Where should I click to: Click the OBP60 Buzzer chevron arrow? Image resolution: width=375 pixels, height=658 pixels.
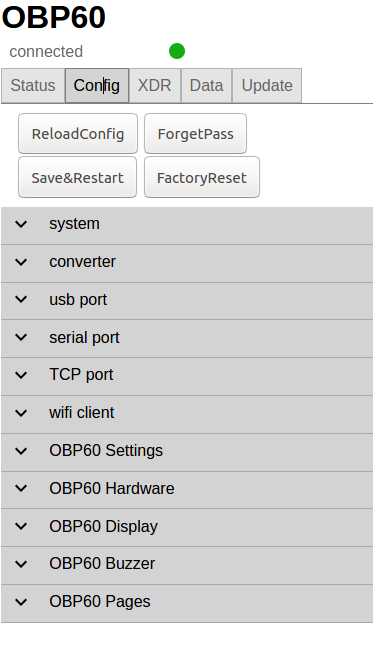[21, 564]
